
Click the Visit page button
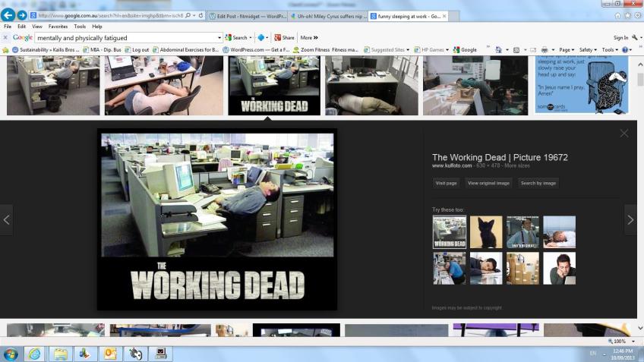[x=446, y=183]
